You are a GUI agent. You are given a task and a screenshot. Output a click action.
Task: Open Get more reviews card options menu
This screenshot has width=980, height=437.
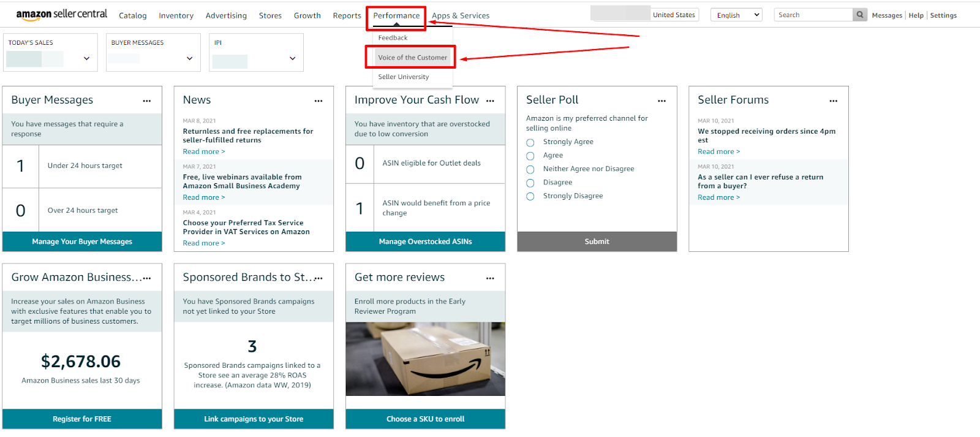(x=490, y=278)
